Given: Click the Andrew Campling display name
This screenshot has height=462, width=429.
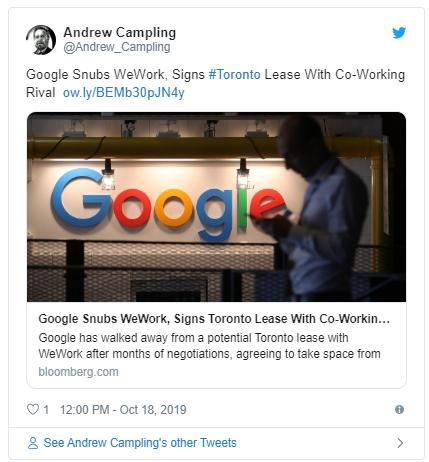Looking at the screenshot, I should tap(120, 33).
